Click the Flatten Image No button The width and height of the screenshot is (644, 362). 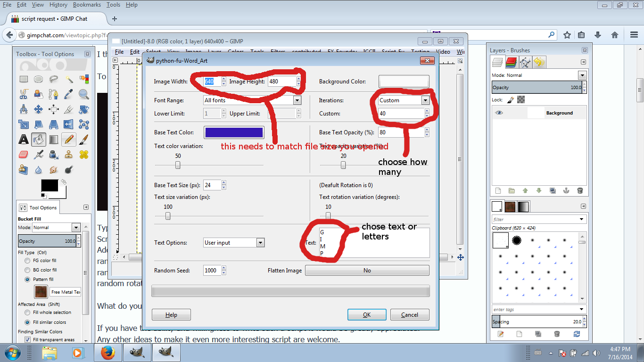[367, 271]
